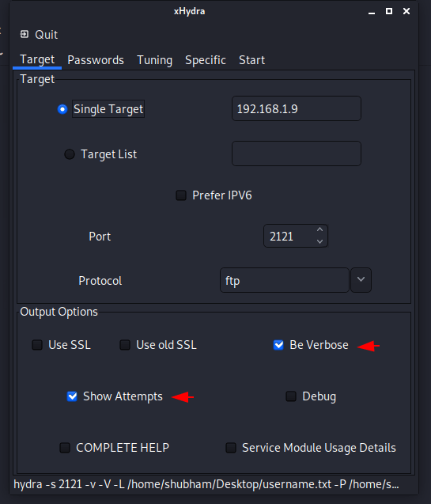The width and height of the screenshot is (431, 504).
Task: Disable the Show Attempts checkbox
Action: (x=72, y=396)
